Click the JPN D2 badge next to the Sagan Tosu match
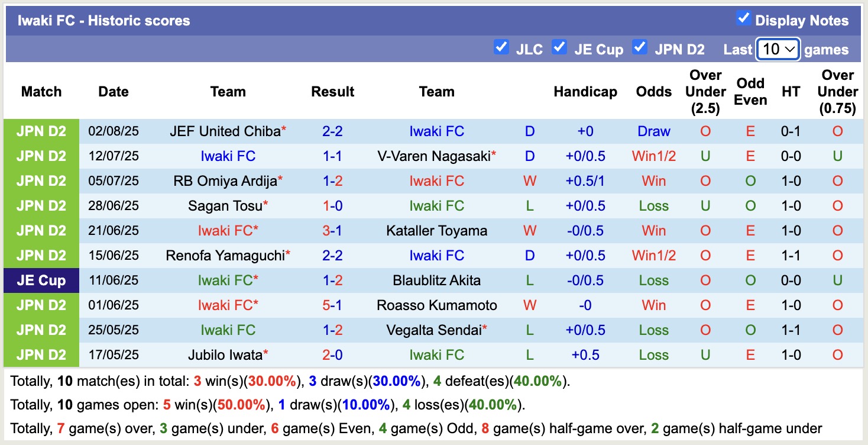 [x=41, y=205]
